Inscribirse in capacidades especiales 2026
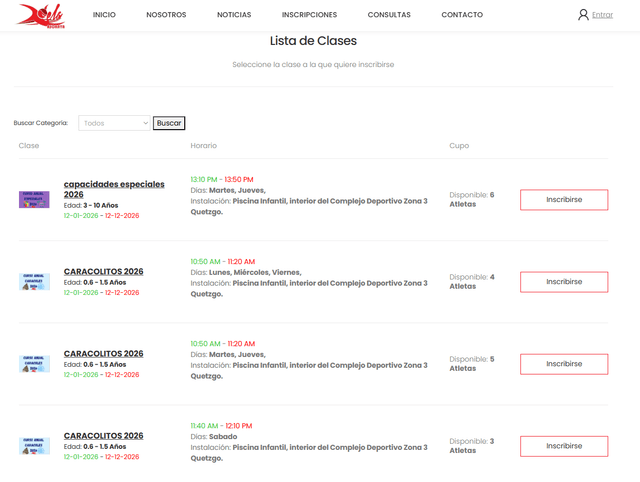Viewport: 640px width, 482px height. click(x=563, y=200)
